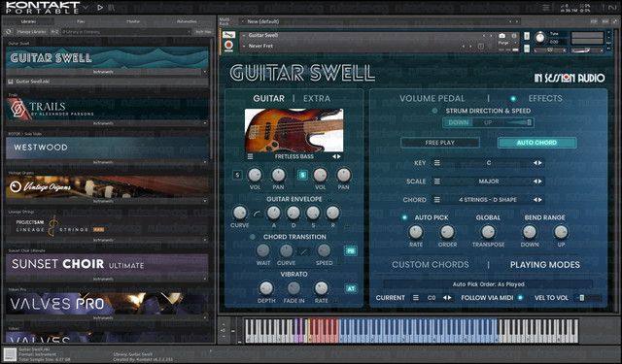Open the main hamburger menu in top bar
Viewport: 622px width, 364px height.
click(x=546, y=8)
